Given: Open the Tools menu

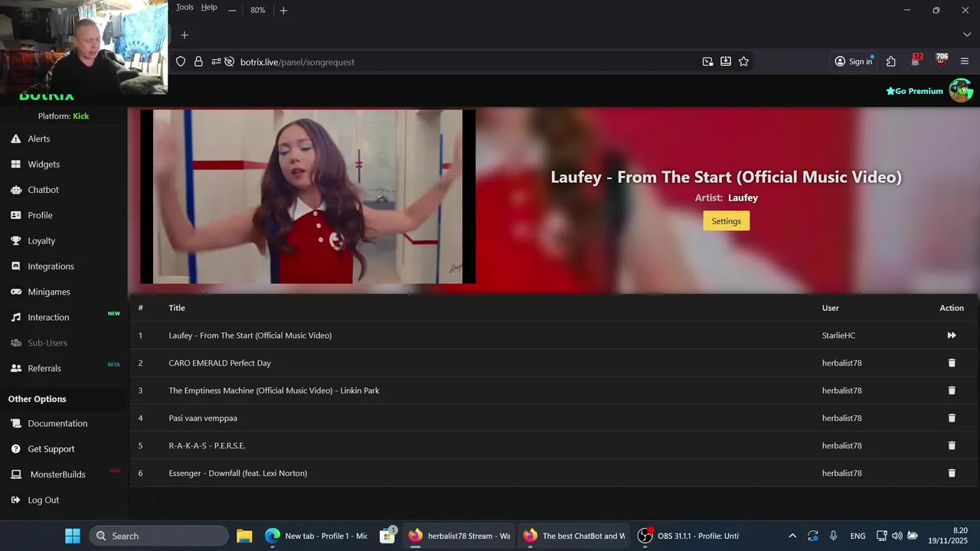Looking at the screenshot, I should pyautogui.click(x=185, y=8).
